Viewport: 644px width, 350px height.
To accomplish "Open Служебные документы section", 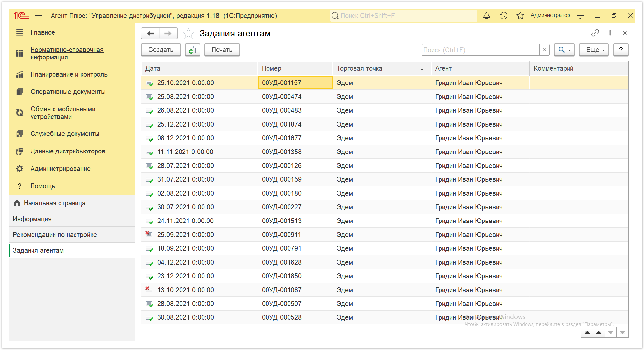I will coord(65,134).
